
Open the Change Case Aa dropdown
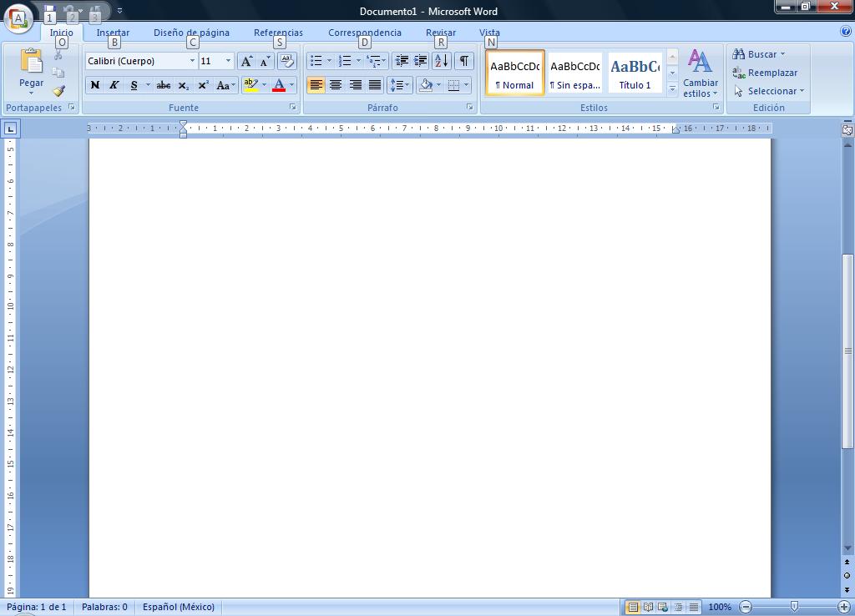tap(225, 86)
